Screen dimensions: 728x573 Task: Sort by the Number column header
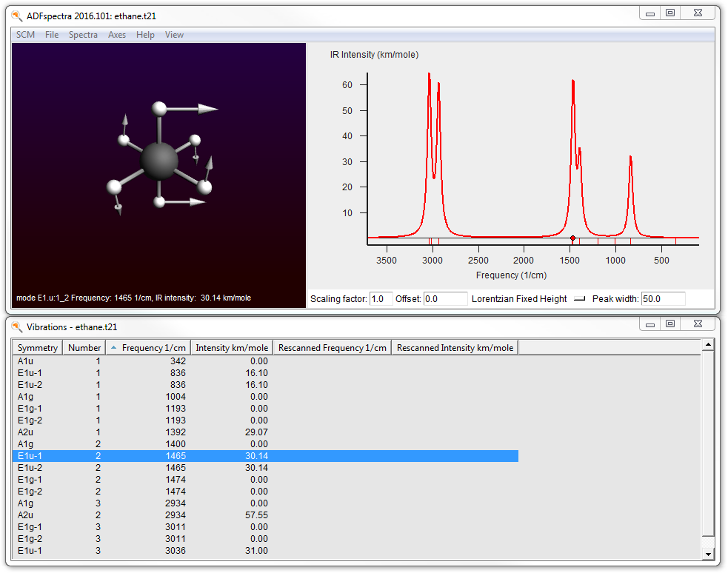click(x=84, y=347)
